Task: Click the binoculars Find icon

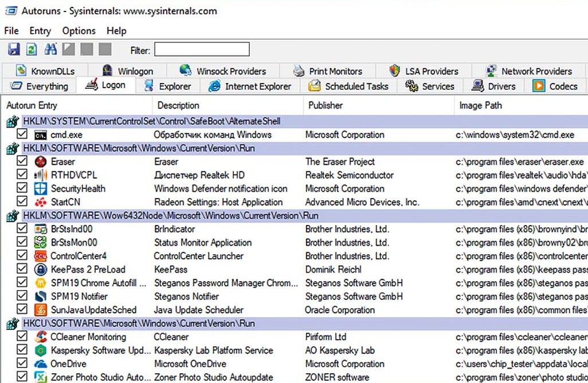Action: tap(50, 50)
